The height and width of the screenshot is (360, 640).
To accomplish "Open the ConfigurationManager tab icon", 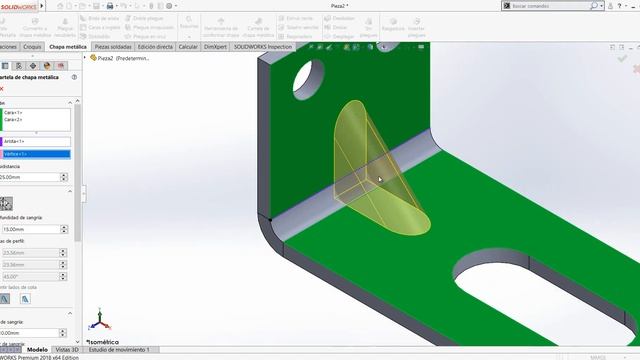I will [19, 66].
